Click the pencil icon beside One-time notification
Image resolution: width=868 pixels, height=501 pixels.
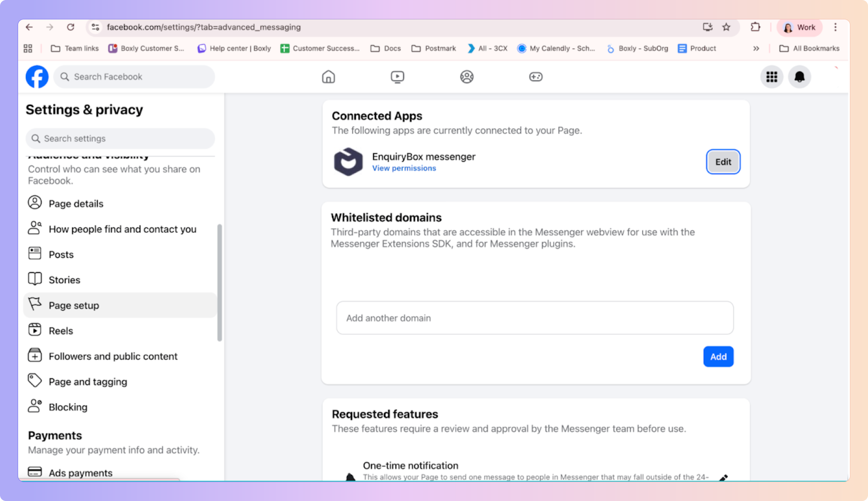click(724, 477)
